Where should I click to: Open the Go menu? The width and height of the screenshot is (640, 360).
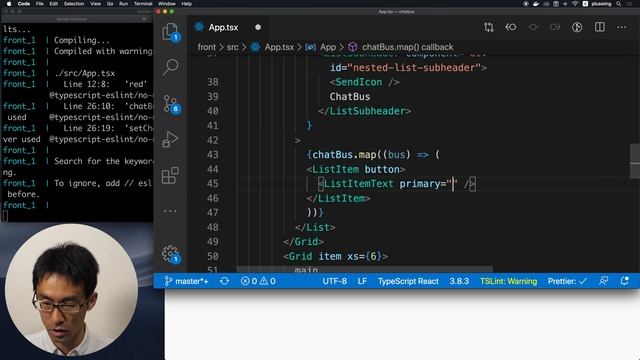click(x=110, y=4)
